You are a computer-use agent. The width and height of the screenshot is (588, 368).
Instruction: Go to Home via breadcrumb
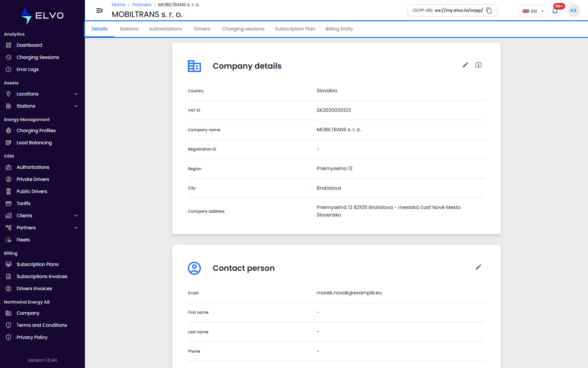(x=118, y=5)
